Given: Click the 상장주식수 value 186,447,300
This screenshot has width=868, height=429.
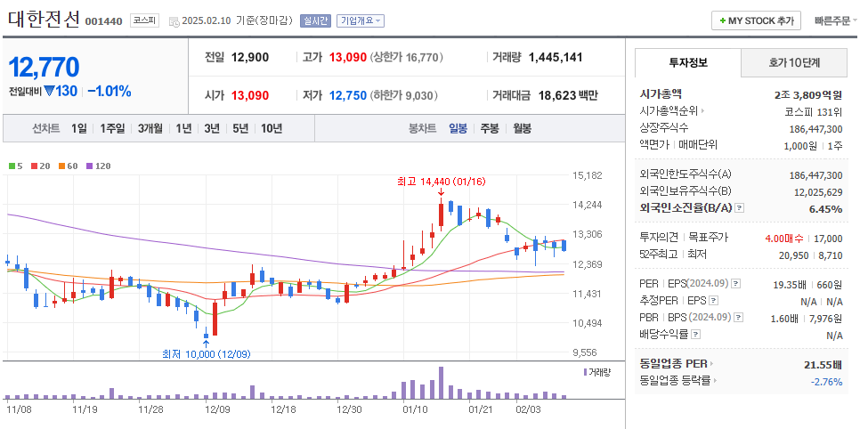Looking at the screenshot, I should pos(816,129).
